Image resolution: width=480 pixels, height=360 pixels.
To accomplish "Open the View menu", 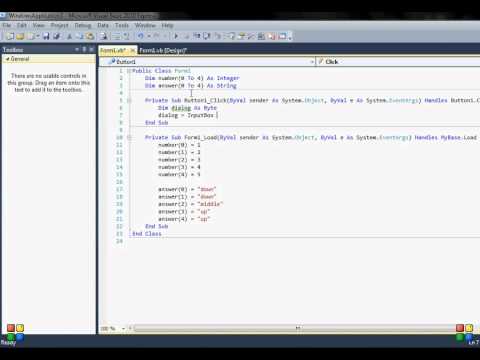I will click(38, 25).
